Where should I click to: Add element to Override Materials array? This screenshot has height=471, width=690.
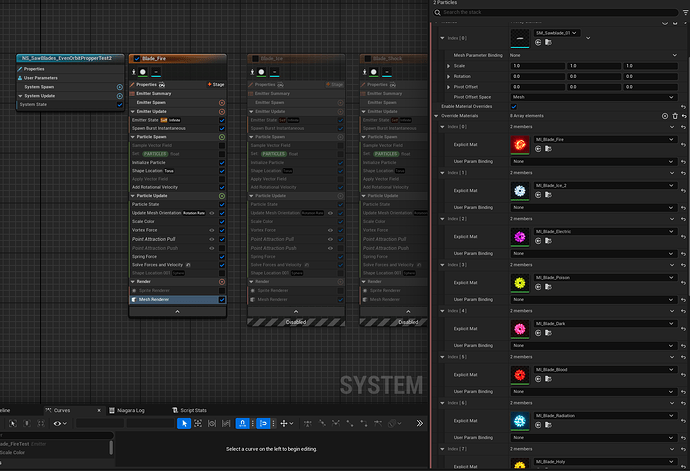(x=664, y=116)
